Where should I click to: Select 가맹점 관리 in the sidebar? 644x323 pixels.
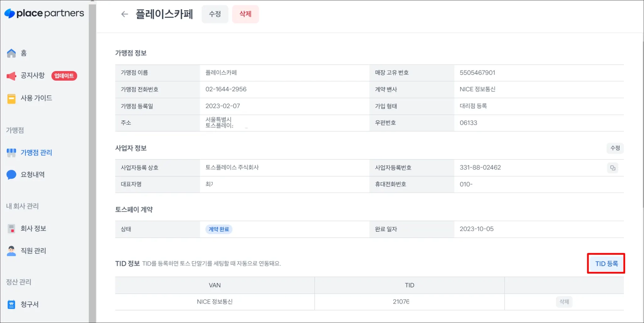point(36,153)
